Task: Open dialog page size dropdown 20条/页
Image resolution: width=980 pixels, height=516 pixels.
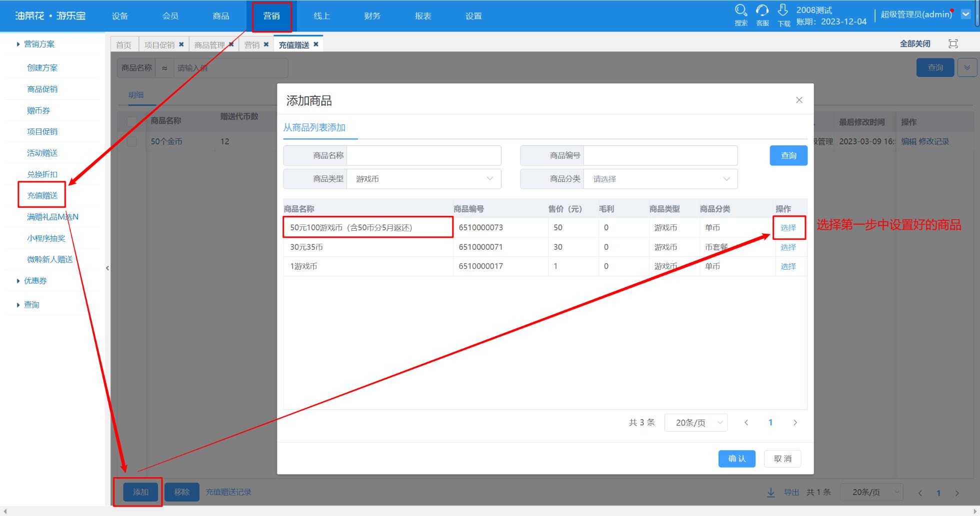Action: (x=696, y=423)
